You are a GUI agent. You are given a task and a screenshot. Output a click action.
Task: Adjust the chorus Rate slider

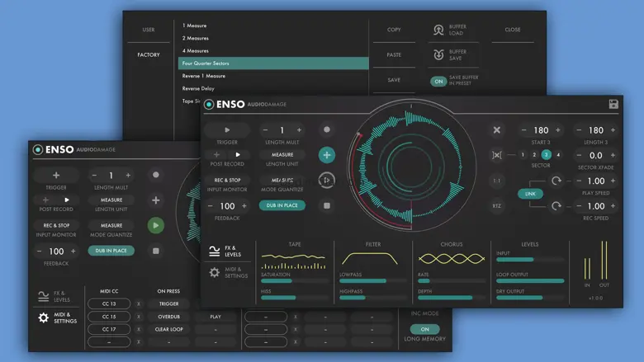click(452, 281)
